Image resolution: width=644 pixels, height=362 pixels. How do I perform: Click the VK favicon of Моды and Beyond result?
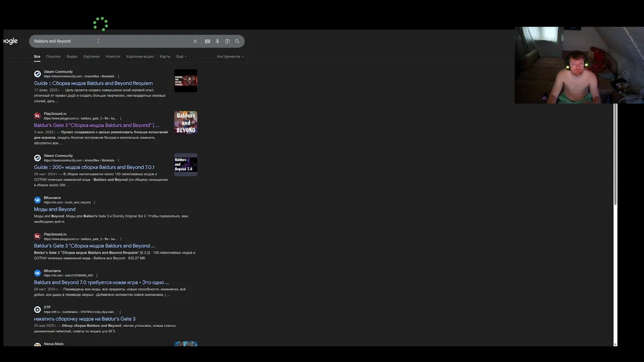(x=37, y=200)
